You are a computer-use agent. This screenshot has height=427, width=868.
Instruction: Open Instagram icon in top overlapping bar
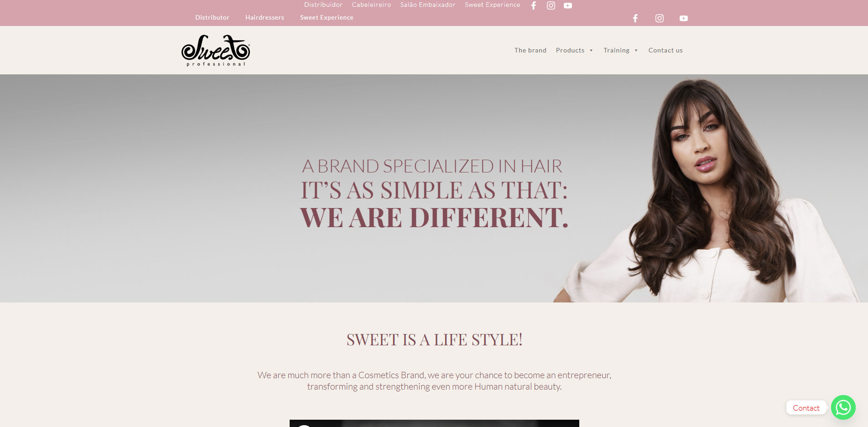(551, 5)
